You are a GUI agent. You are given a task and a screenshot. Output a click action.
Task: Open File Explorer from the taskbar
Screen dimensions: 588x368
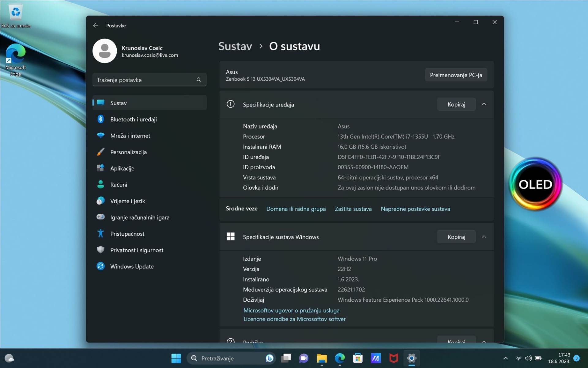pyautogui.click(x=322, y=358)
